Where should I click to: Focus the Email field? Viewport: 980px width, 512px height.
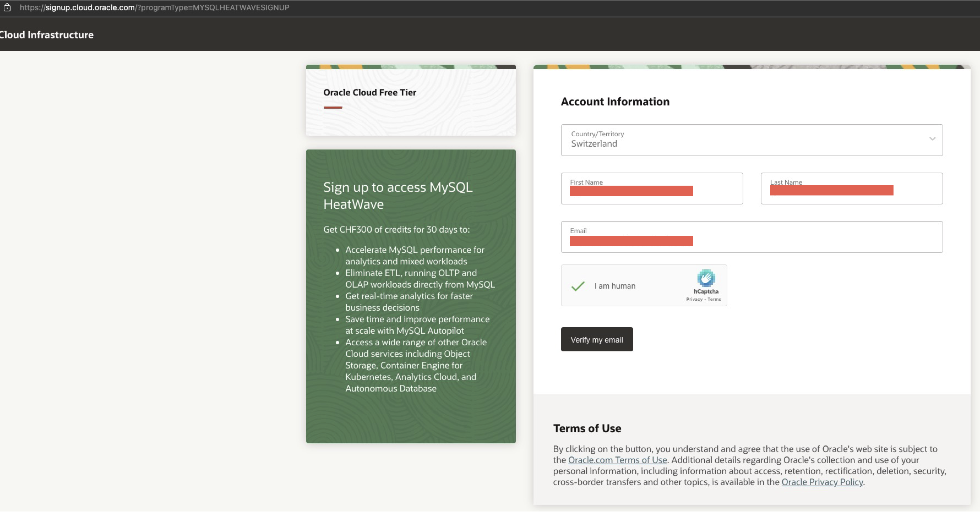pos(752,237)
